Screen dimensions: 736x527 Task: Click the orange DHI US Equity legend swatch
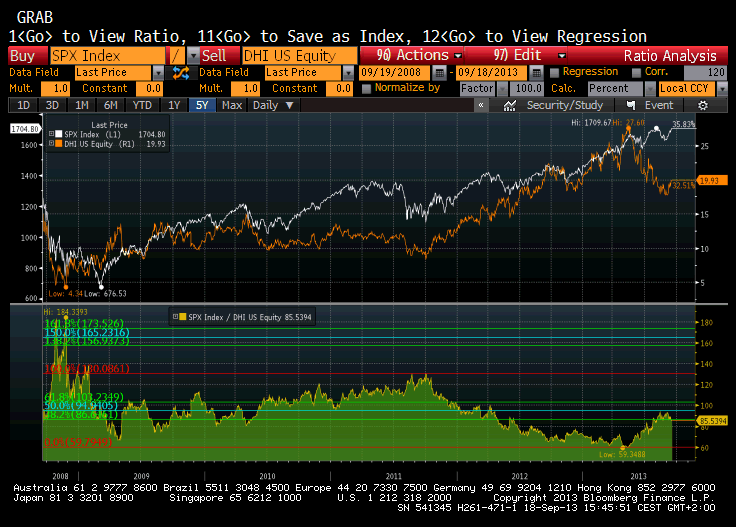pyautogui.click(x=59, y=144)
